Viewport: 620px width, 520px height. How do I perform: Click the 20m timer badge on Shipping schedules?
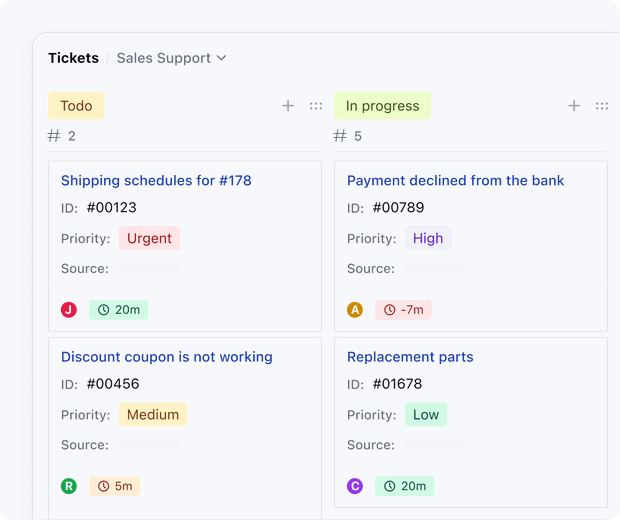(x=119, y=310)
